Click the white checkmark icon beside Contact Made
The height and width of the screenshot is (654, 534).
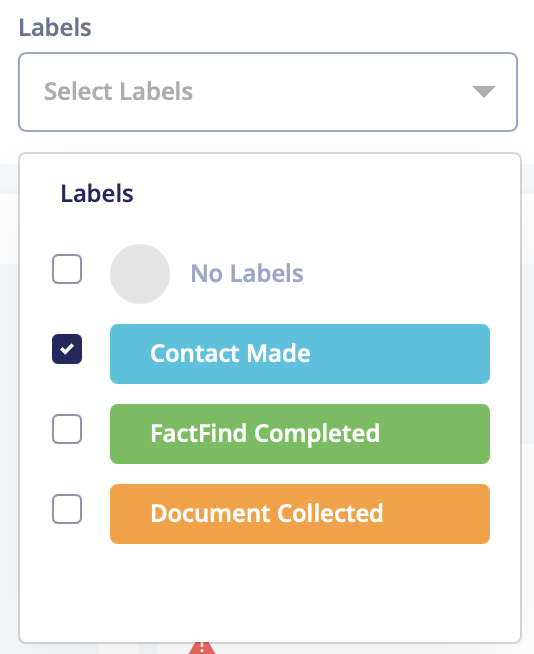click(x=67, y=349)
